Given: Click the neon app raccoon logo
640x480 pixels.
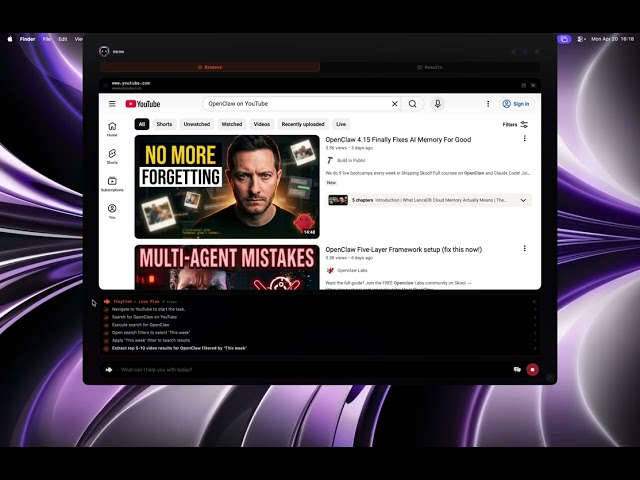Looking at the screenshot, I should tap(104, 51).
